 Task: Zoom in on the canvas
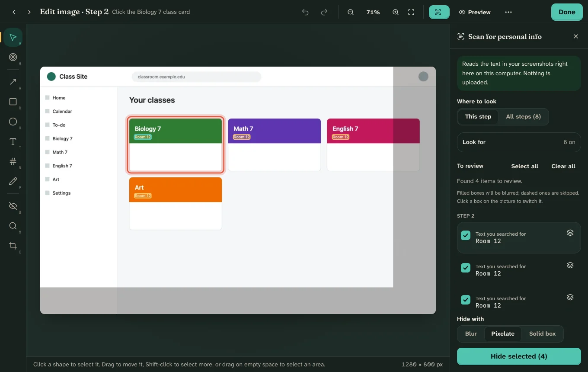[x=396, y=12]
